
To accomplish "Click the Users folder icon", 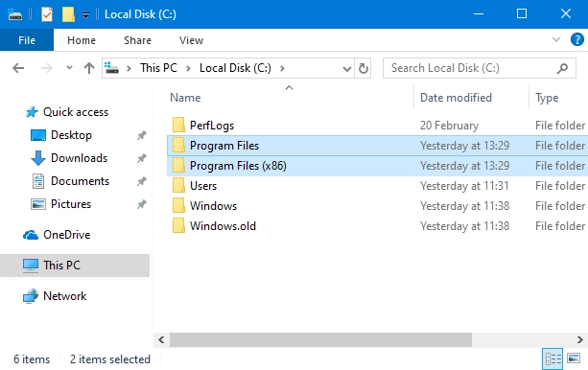I will tap(178, 186).
